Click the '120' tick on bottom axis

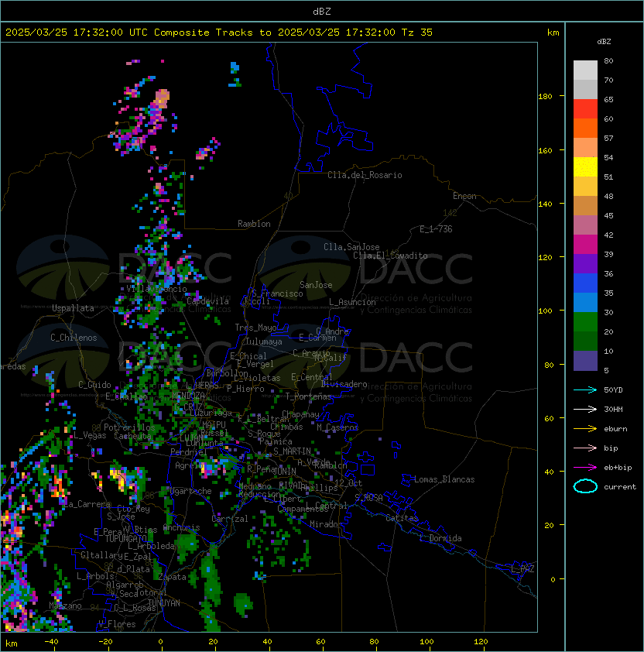click(x=481, y=642)
